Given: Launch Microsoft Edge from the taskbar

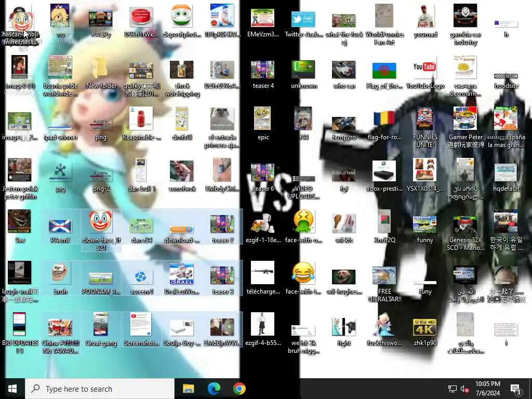Looking at the screenshot, I should click(x=214, y=389).
